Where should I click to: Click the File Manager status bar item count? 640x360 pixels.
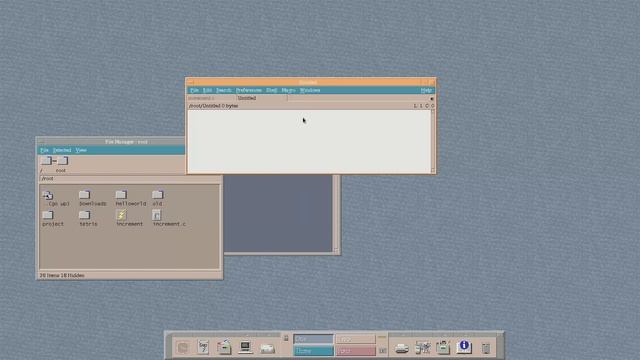click(62, 276)
